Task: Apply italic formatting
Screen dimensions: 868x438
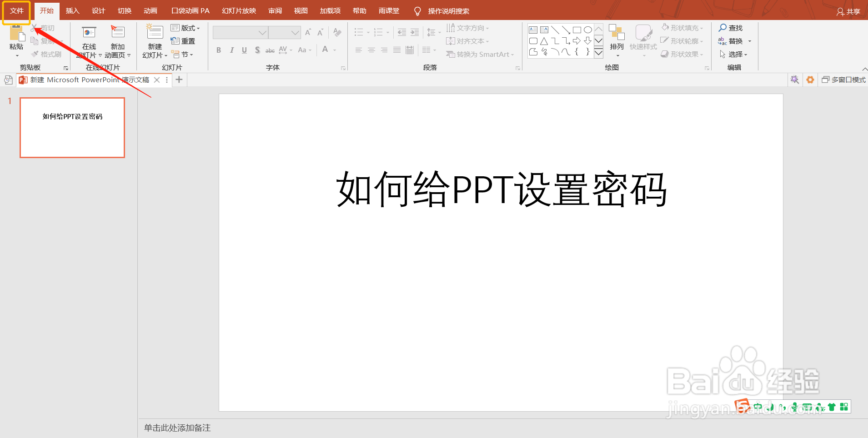Action: (231, 50)
